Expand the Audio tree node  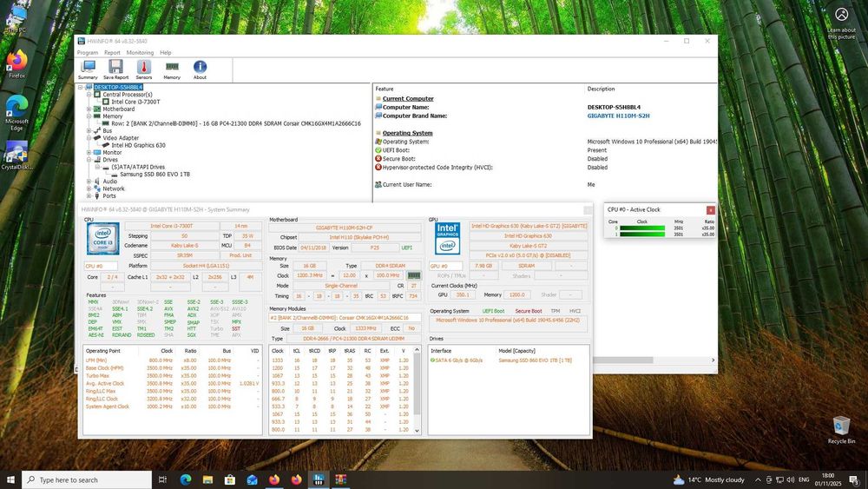click(89, 181)
